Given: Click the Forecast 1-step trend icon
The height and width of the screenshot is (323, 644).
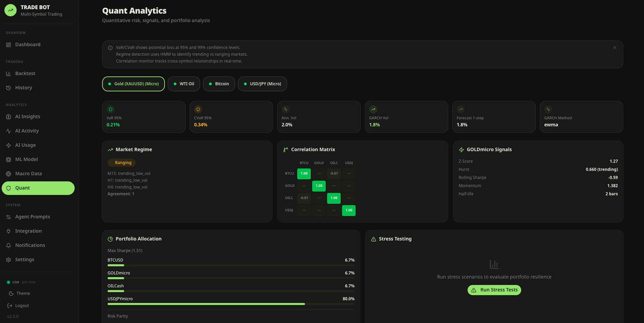Looking at the screenshot, I should click(461, 109).
